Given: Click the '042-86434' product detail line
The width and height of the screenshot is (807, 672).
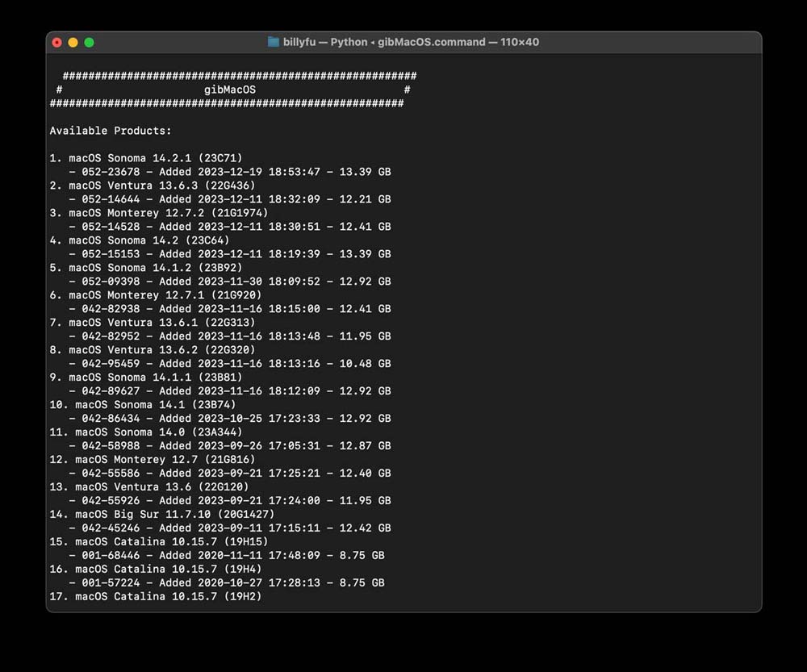Looking at the screenshot, I should click(229, 419).
